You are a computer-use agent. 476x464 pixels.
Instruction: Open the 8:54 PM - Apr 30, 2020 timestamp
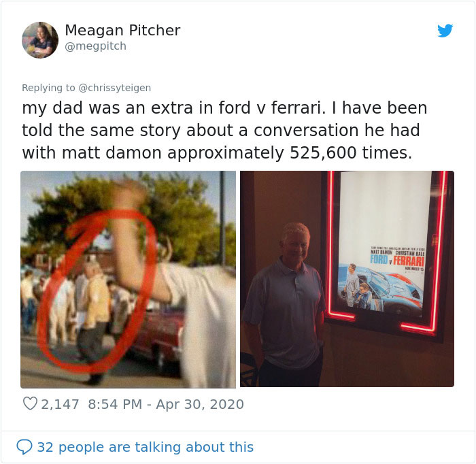pos(166,404)
